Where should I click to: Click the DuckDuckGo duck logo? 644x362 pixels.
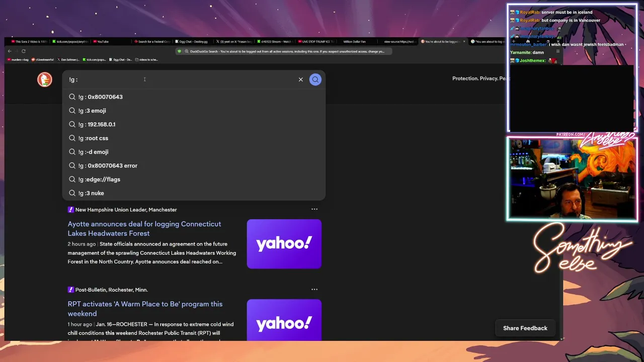click(x=45, y=79)
